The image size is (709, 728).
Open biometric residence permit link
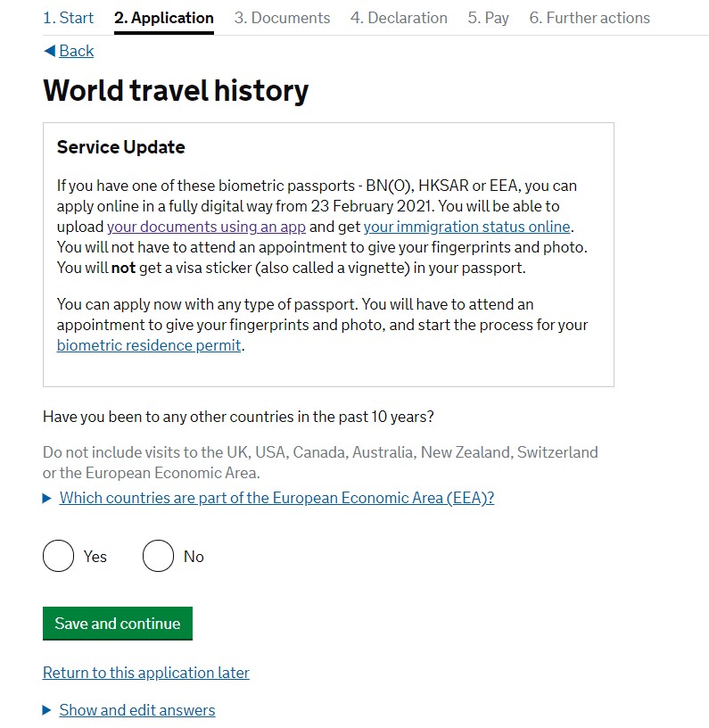coord(149,345)
